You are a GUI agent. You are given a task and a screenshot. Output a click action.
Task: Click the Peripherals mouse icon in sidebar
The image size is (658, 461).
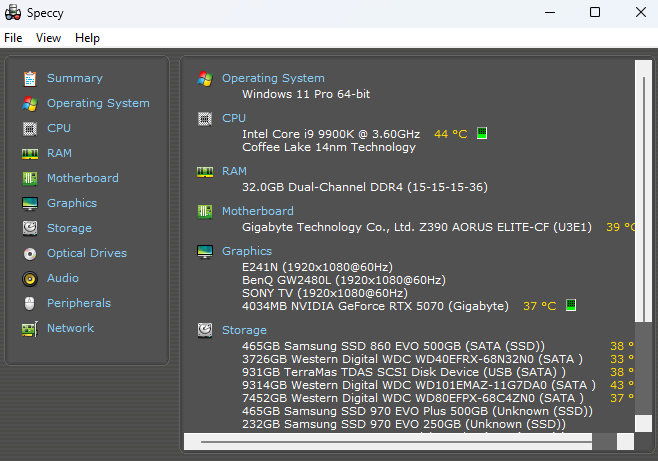pyautogui.click(x=30, y=304)
